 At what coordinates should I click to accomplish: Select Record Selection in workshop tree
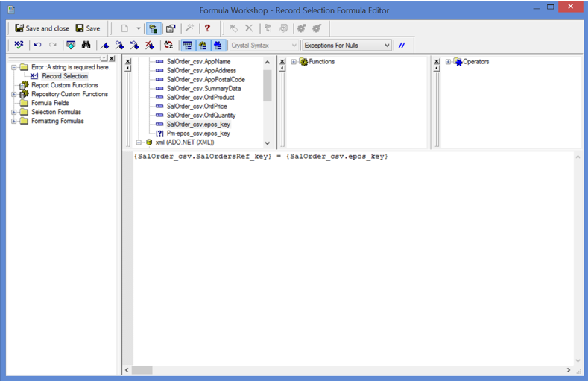pyautogui.click(x=64, y=76)
